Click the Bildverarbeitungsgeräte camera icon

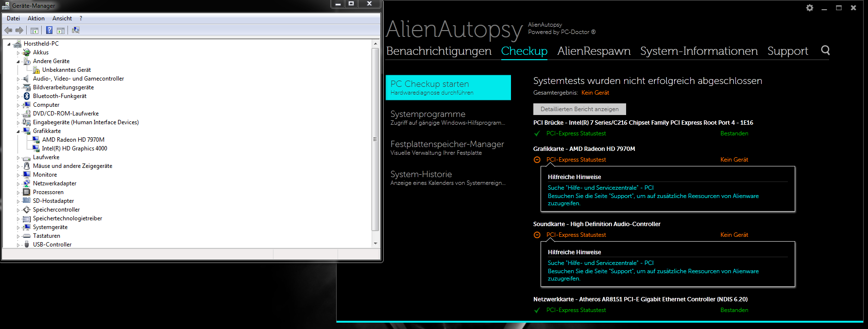click(x=27, y=87)
